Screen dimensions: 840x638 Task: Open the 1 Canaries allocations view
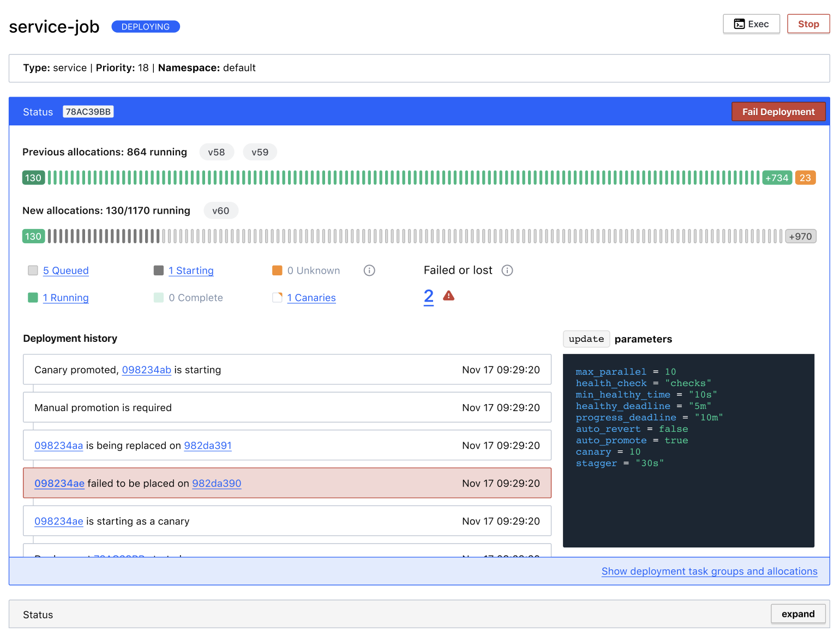[311, 298]
